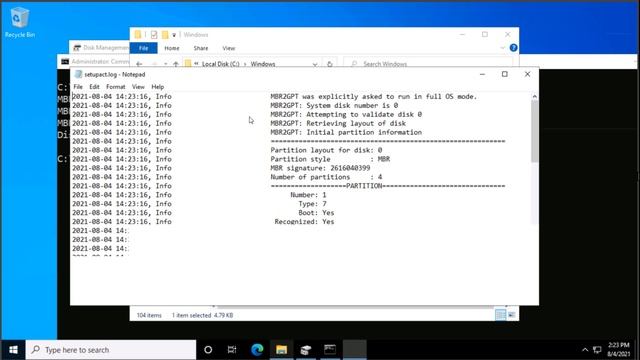Click the '104 items' status bar text
The height and width of the screenshot is (360, 640).
tap(149, 315)
